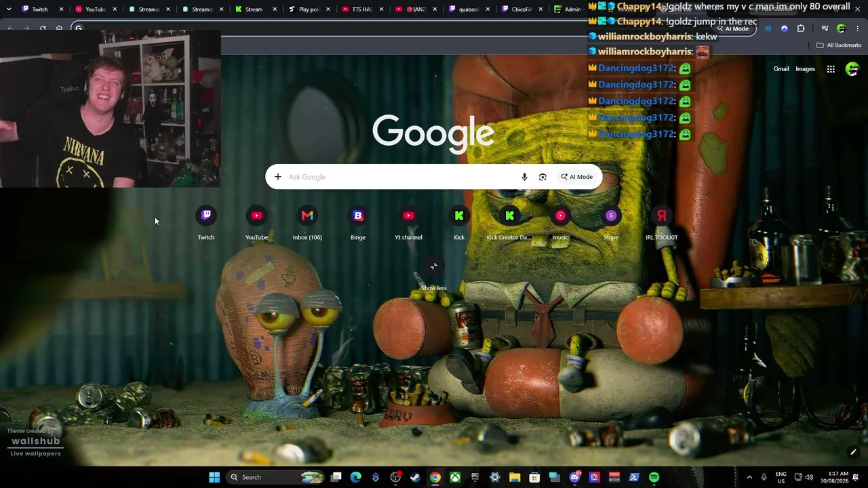868x488 pixels.
Task: Close the Play poker tab
Action: click(329, 9)
